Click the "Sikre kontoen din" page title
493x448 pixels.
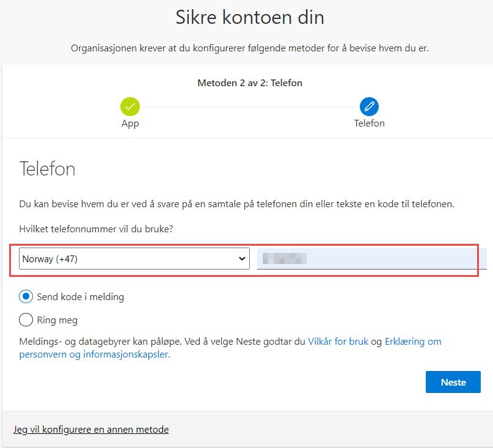tap(250, 18)
